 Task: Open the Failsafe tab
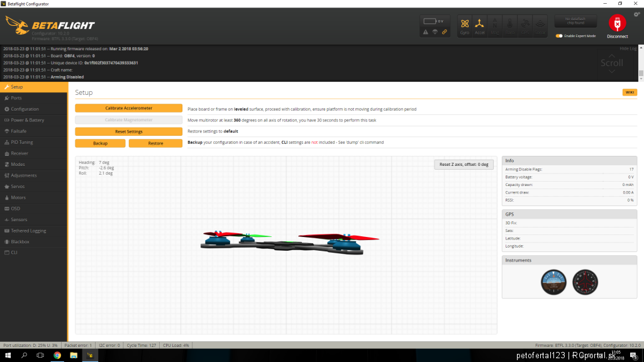click(x=34, y=131)
